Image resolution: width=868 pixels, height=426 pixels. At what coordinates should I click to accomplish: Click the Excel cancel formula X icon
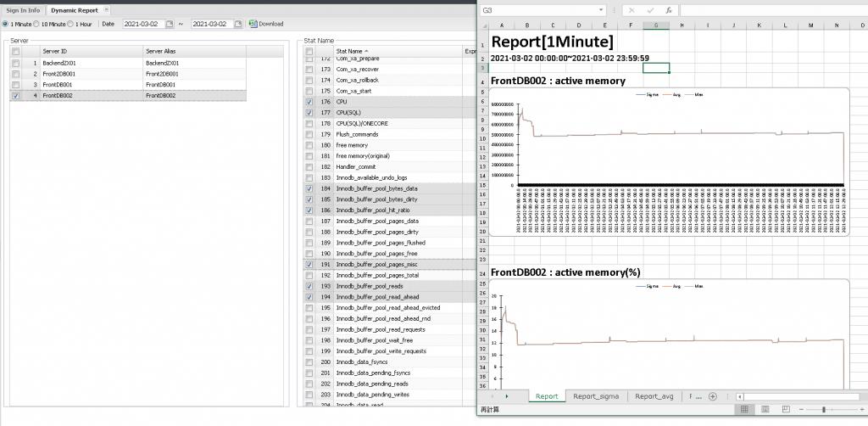pos(632,10)
